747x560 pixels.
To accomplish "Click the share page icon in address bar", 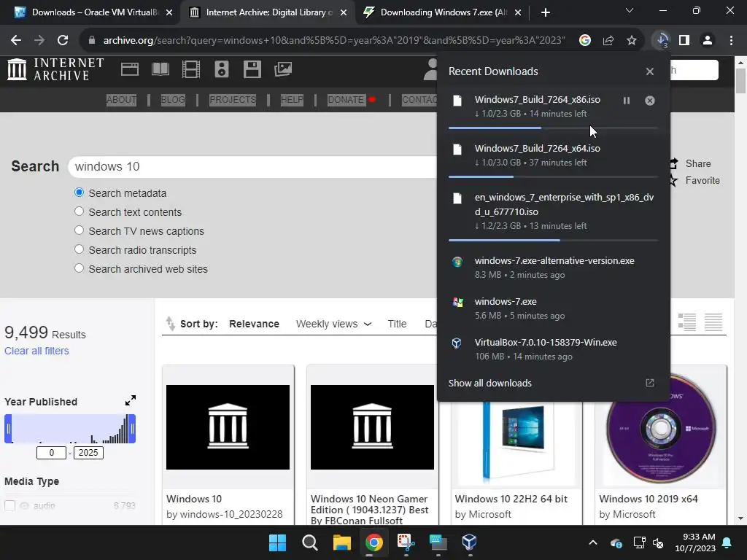I will click(608, 41).
